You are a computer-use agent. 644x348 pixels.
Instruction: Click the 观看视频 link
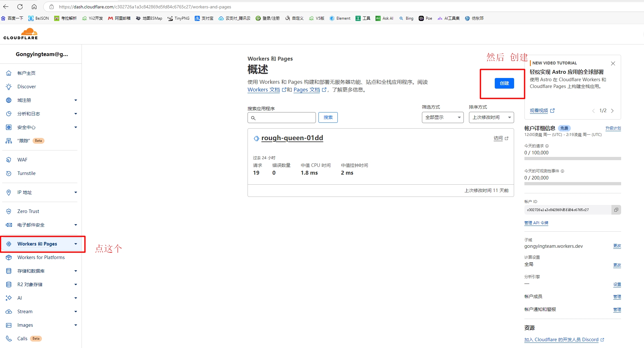(x=542, y=111)
